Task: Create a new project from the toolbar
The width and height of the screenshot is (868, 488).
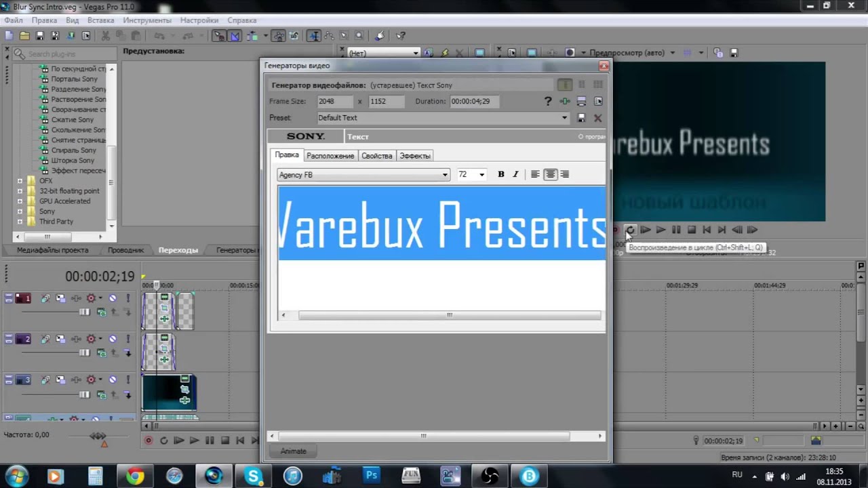Action: (x=9, y=36)
